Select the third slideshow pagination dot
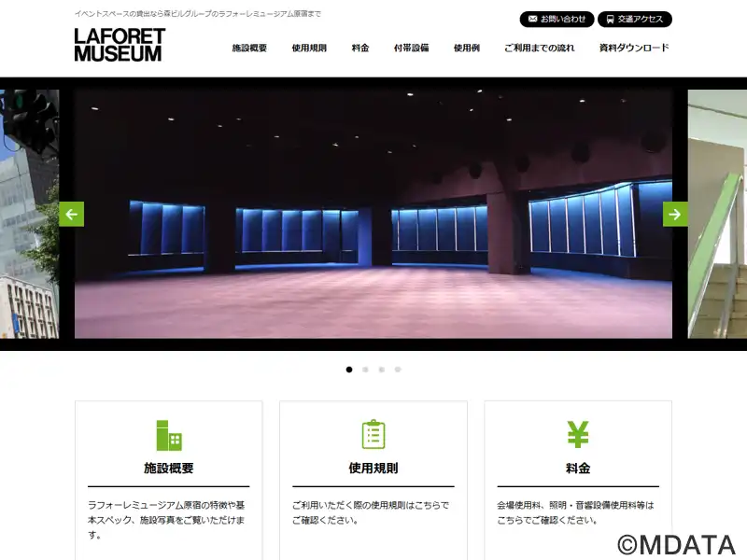This screenshot has width=747, height=560. tap(381, 370)
